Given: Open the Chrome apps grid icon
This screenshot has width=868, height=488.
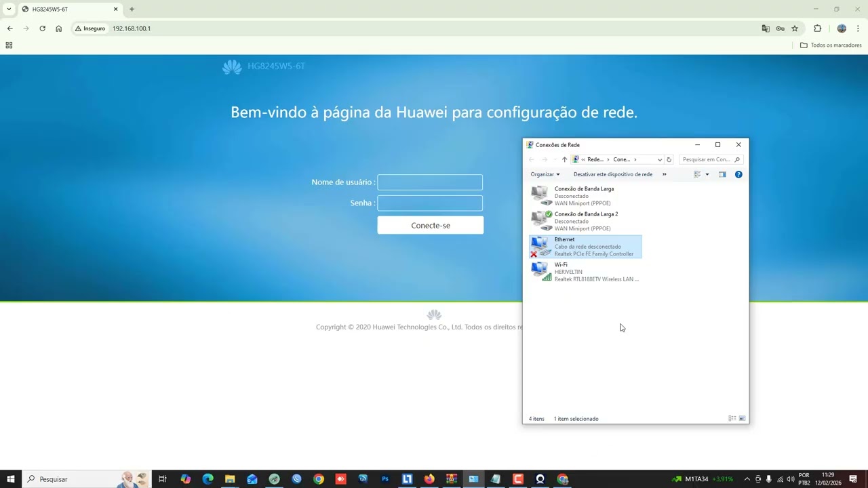Looking at the screenshot, I should point(9,45).
